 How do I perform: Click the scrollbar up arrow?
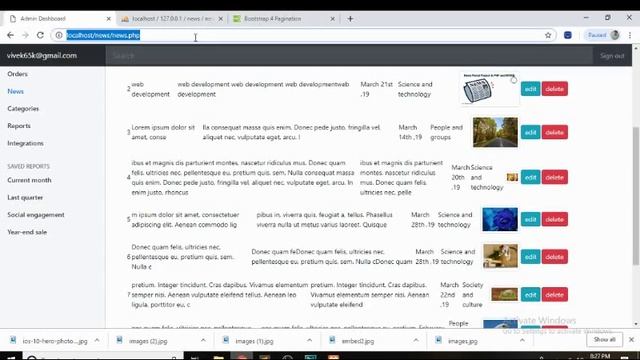[x=636, y=49]
